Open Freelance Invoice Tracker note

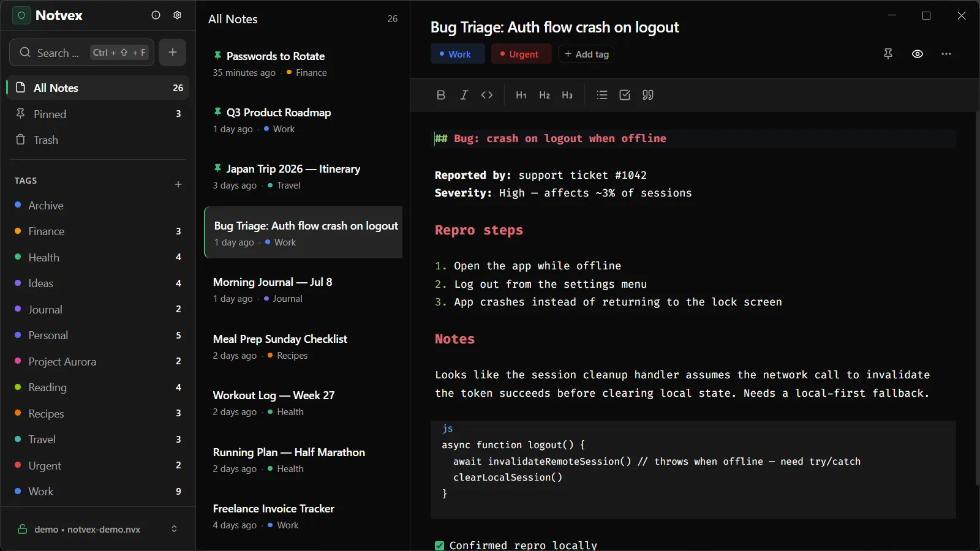click(x=303, y=516)
